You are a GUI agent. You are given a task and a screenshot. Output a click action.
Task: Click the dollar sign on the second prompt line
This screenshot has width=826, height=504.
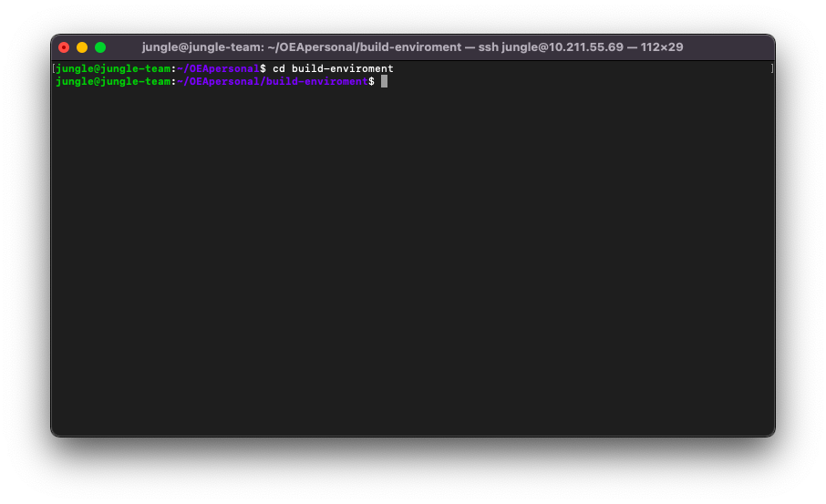pyautogui.click(x=370, y=81)
